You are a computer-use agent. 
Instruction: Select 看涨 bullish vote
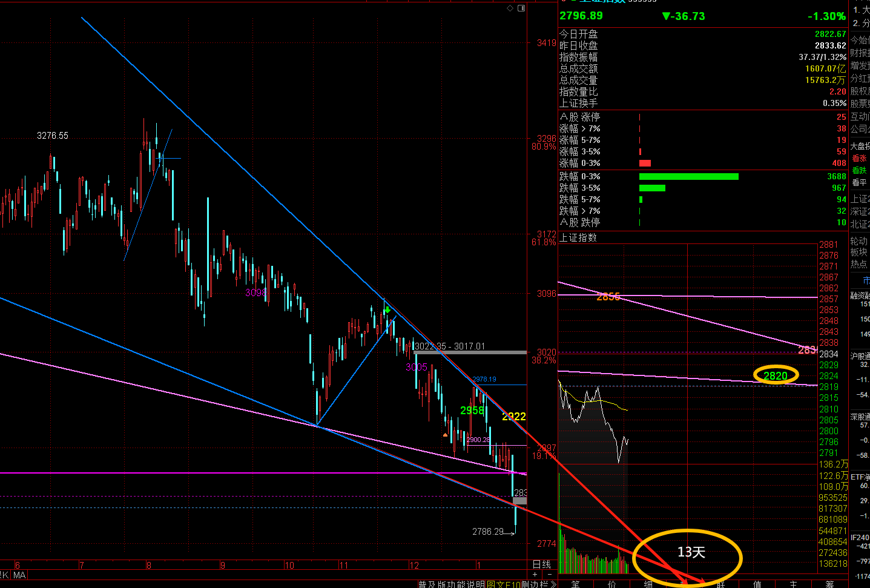pyautogui.click(x=860, y=159)
